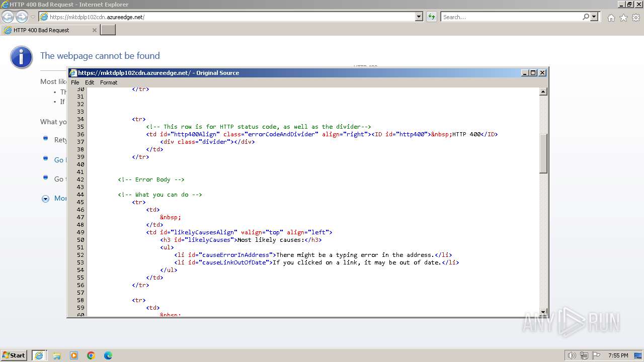This screenshot has width=644, height=362.
Task: Open File Explorer from taskbar
Action: (57, 355)
